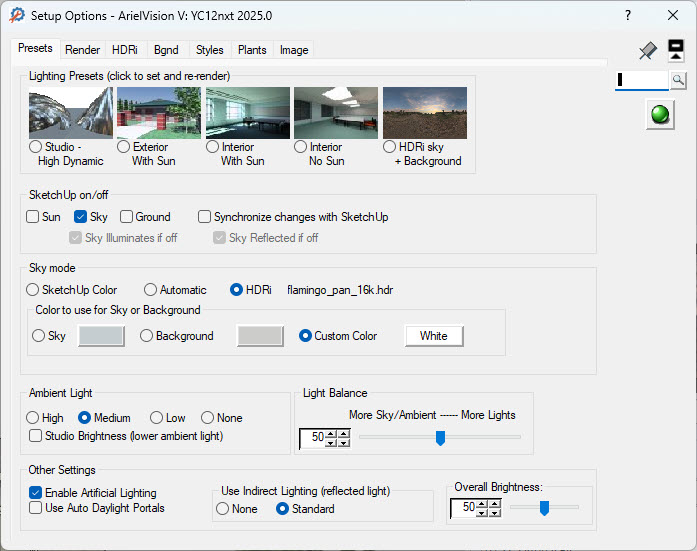Switch to the HDRi tab
Screen dimensions: 697x551
tap(124, 50)
